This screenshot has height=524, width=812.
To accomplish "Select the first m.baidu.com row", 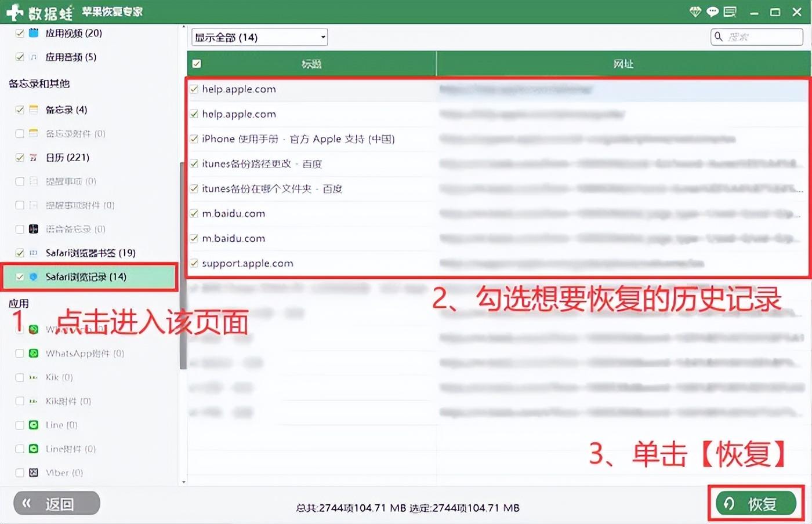I will [499, 214].
